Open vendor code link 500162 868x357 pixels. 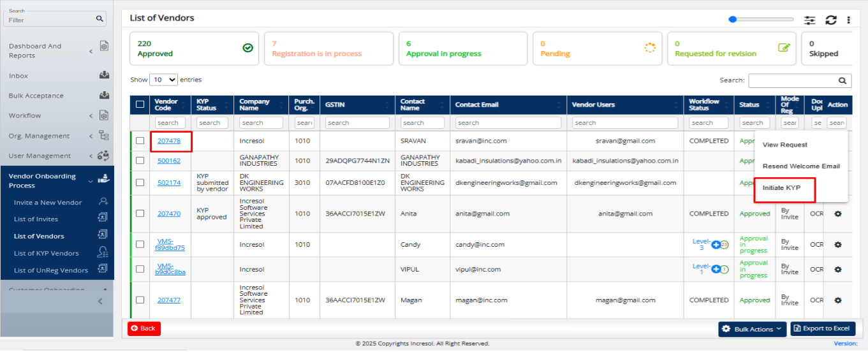click(169, 161)
